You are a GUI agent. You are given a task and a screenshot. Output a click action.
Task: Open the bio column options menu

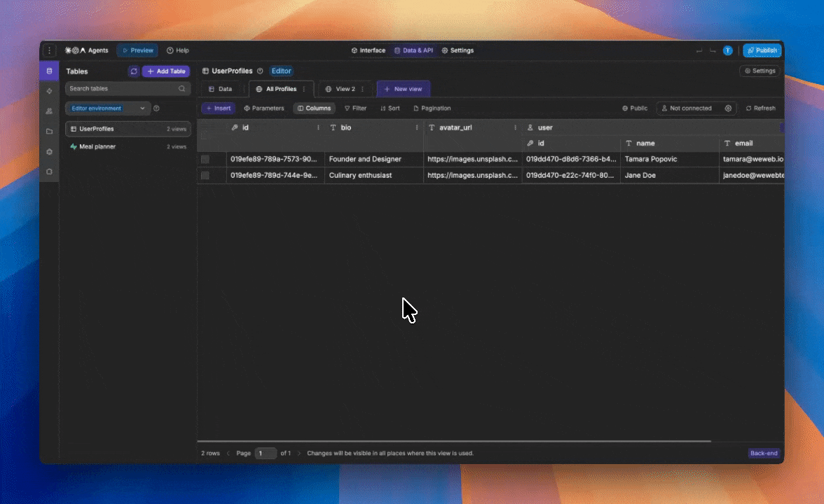(417, 127)
